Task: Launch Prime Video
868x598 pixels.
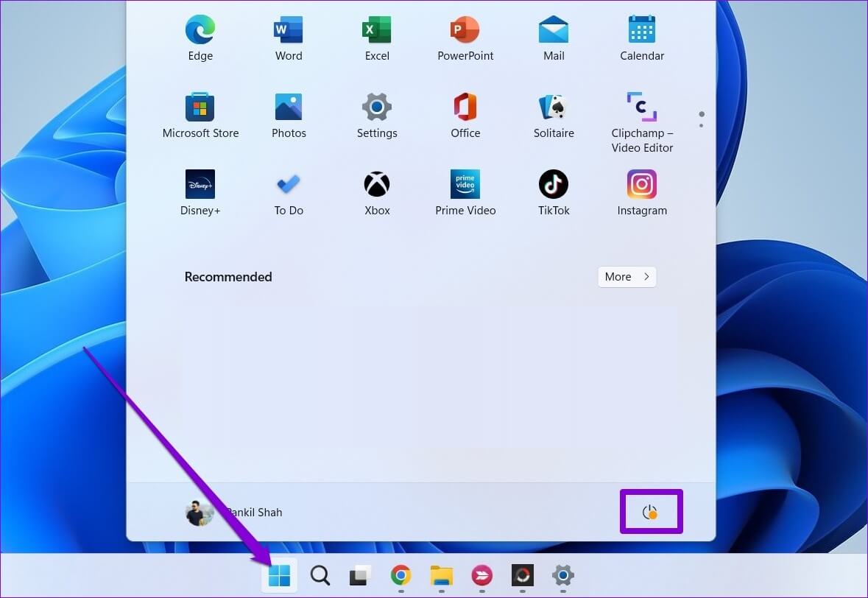Action: [465, 193]
